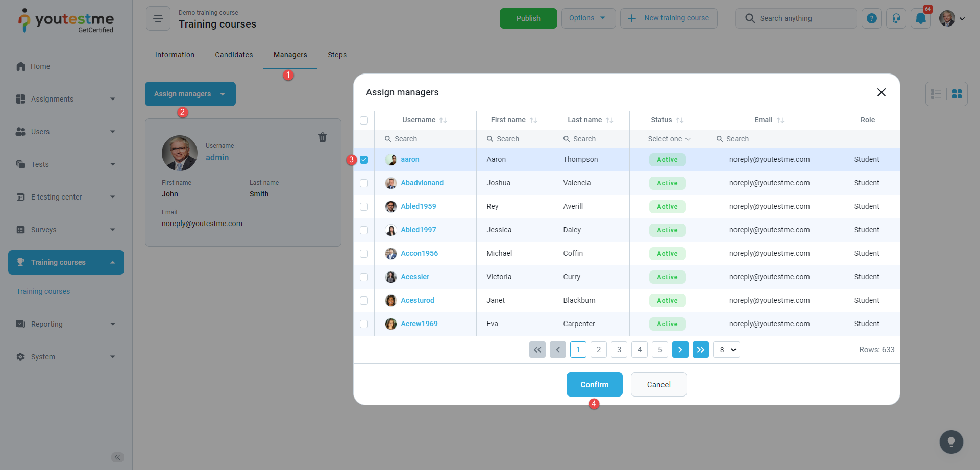980x470 pixels.
Task: Click the Username search filter field
Action: (x=426, y=139)
